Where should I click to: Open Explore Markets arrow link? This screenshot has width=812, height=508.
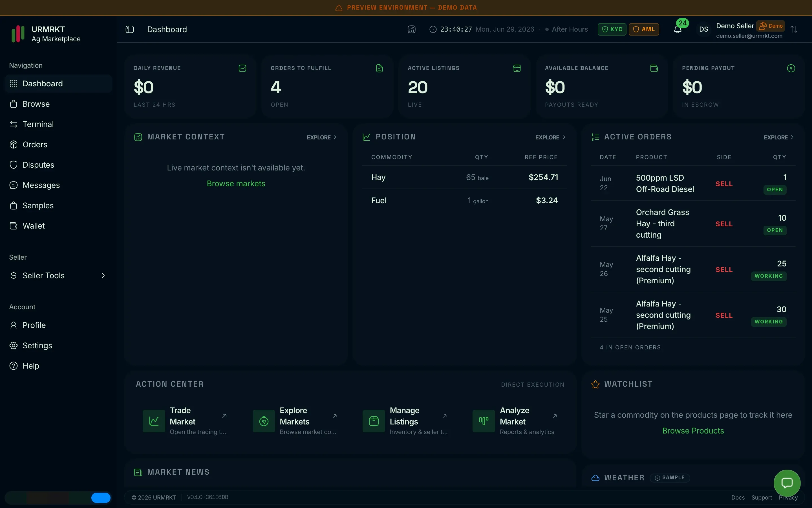(335, 416)
